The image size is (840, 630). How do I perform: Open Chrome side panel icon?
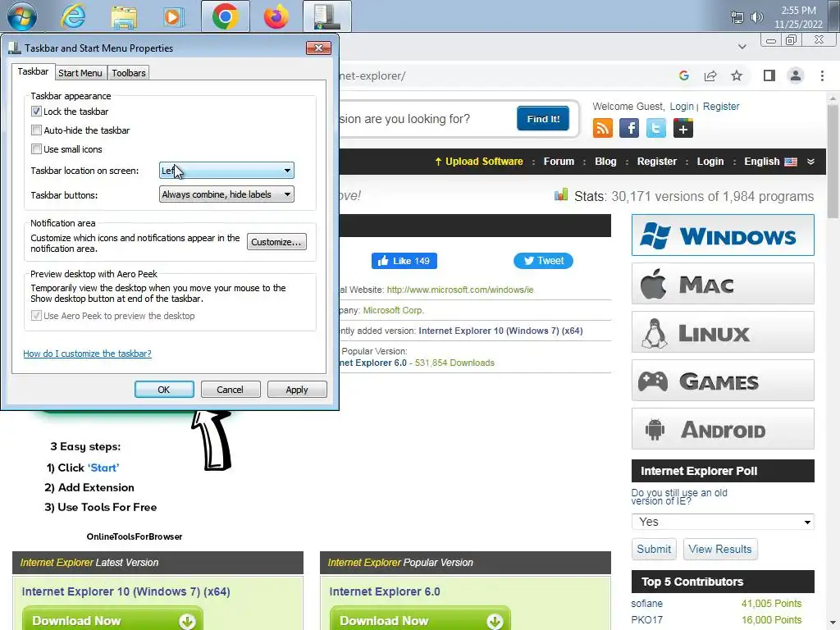coord(769,75)
